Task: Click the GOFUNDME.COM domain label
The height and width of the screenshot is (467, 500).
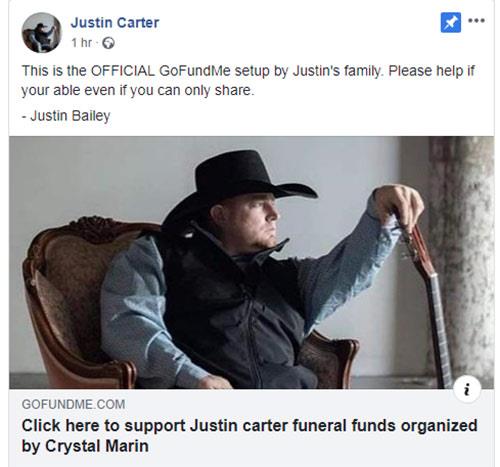Action: coord(73,404)
